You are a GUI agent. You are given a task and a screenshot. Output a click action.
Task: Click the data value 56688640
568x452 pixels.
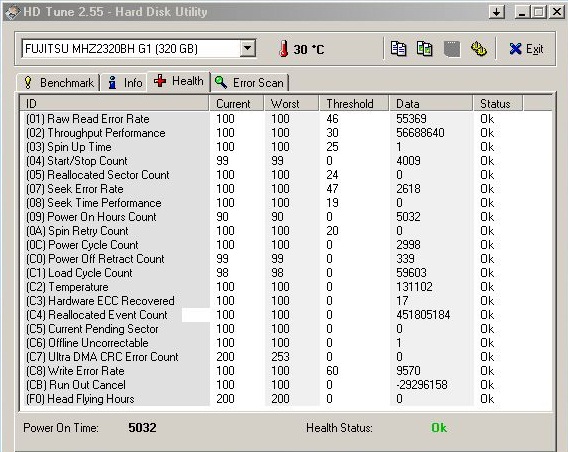click(x=420, y=133)
